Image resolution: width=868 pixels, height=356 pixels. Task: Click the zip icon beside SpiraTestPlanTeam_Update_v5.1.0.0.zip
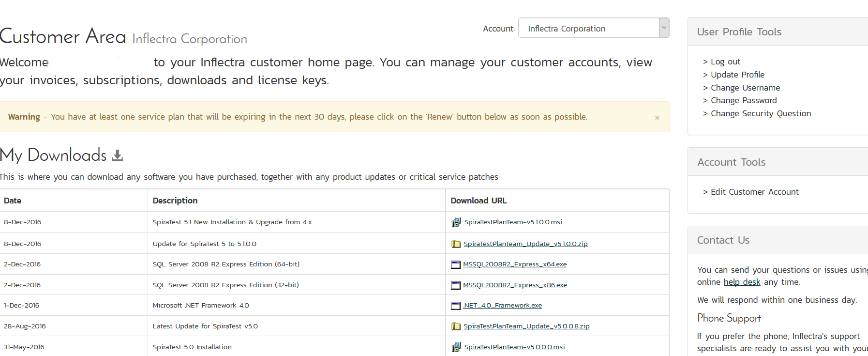click(x=456, y=244)
